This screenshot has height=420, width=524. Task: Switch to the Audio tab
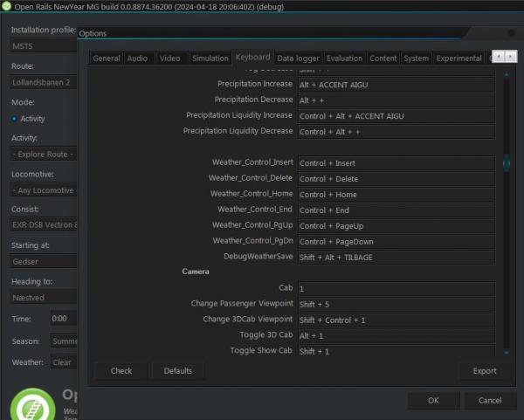click(x=137, y=59)
